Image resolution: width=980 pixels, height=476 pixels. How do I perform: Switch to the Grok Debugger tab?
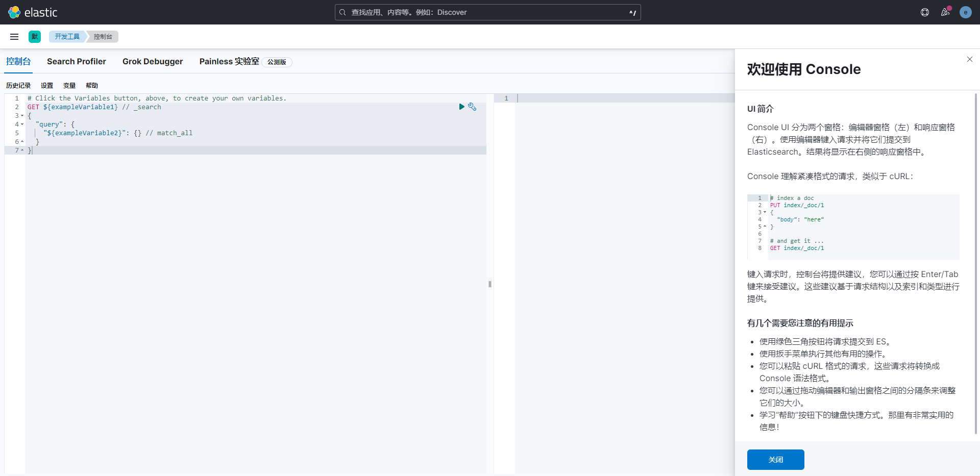pos(153,61)
